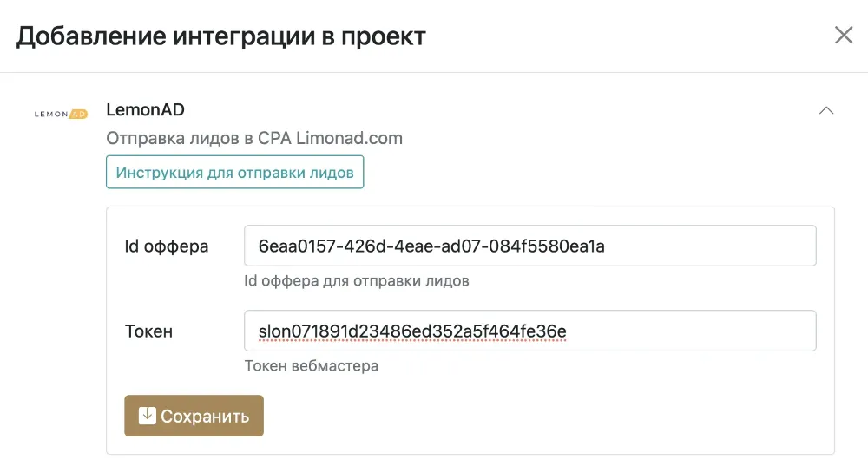Click the LemonAD logo image
This screenshot has width=868, height=466.
point(61,114)
